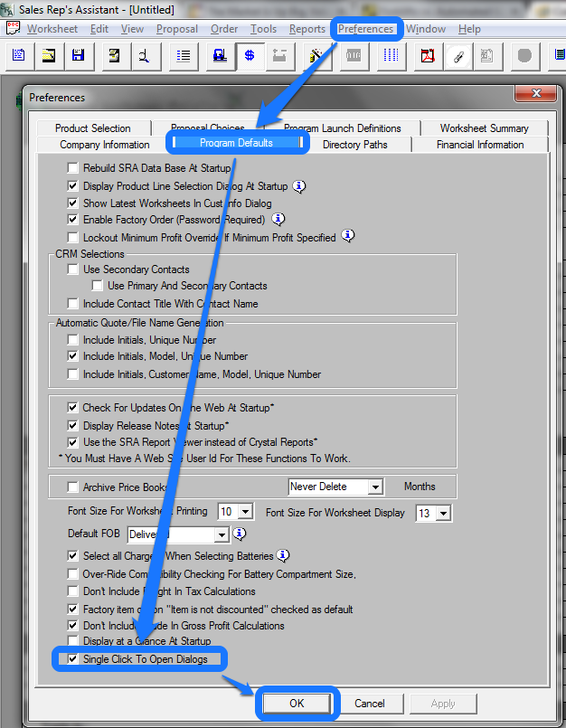Click the magic wand toolbar icon
Image resolution: width=566 pixels, height=728 pixels.
[x=316, y=56]
